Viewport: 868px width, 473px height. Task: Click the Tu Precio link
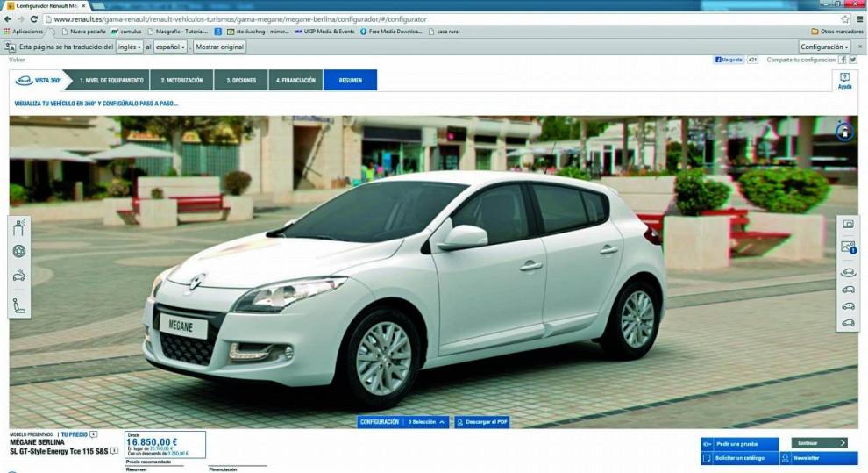75,434
